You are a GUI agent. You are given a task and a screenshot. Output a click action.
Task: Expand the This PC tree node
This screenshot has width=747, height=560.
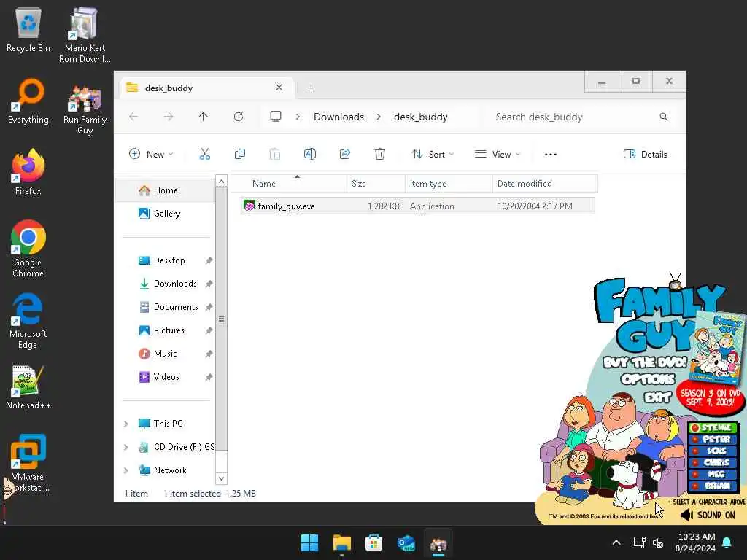(125, 424)
